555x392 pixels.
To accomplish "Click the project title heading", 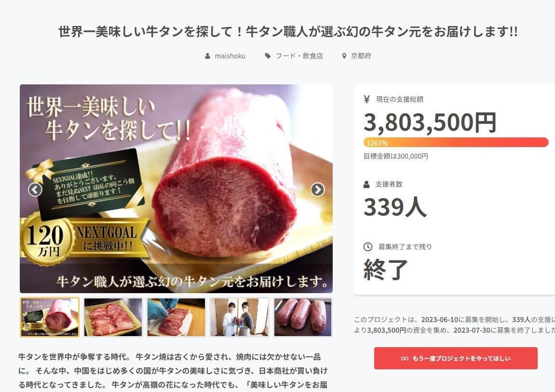I will (x=288, y=31).
